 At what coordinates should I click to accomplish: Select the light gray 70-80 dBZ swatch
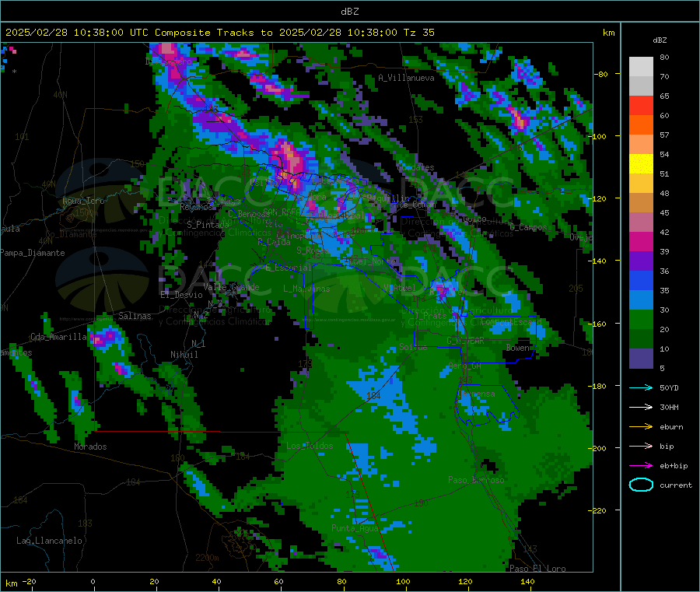[641, 67]
